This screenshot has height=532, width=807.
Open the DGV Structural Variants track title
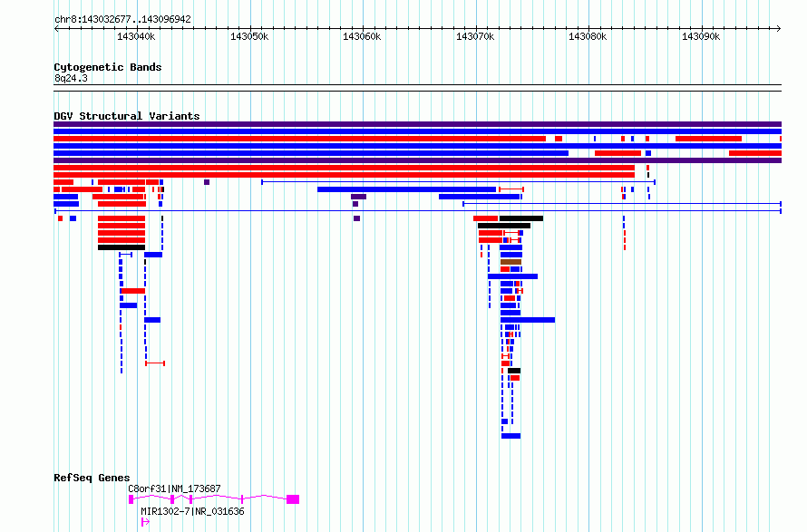click(127, 116)
